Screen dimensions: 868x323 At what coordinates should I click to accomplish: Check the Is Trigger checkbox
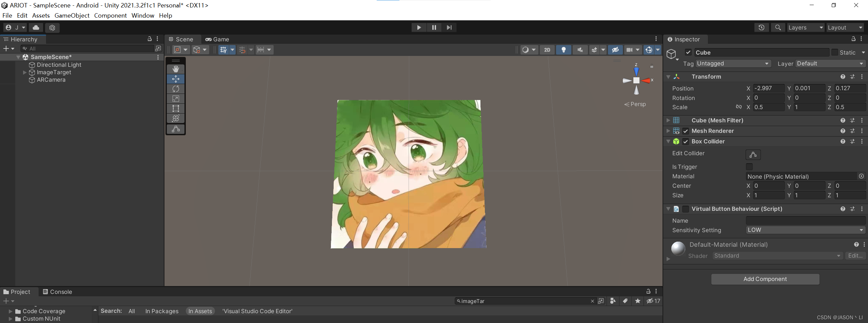749,166
